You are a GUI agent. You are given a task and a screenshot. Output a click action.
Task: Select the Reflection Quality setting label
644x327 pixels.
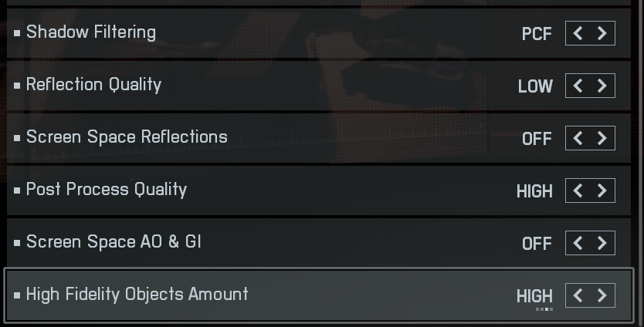[93, 85]
